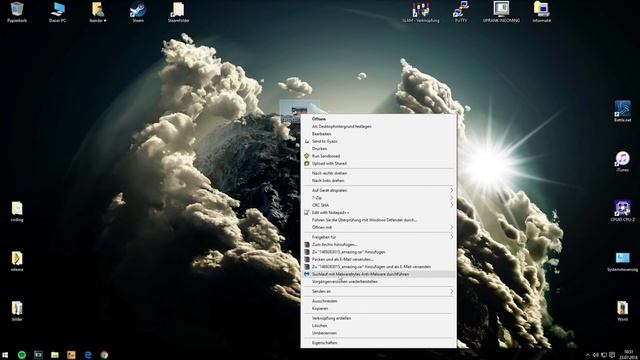Select the Dieser PC desktop icon
Image resolution: width=640 pixels, height=360 pixels.
pyautogui.click(x=58, y=12)
